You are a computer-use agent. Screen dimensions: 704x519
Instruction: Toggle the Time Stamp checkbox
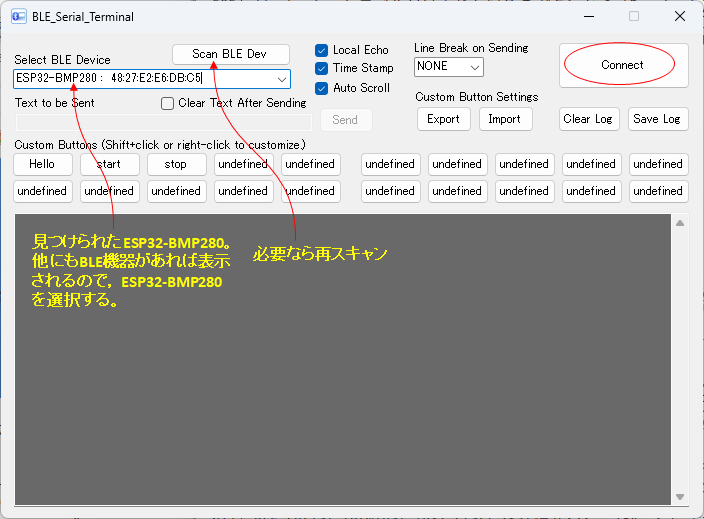[x=322, y=68]
